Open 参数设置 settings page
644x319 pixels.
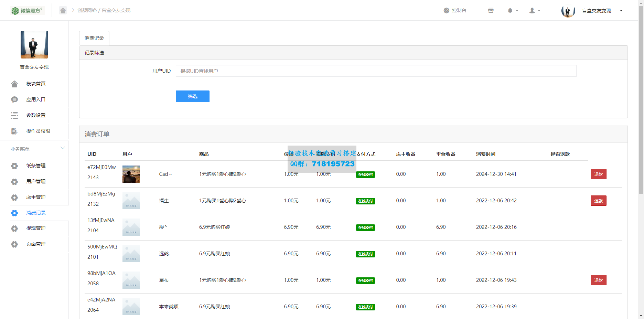36,115
